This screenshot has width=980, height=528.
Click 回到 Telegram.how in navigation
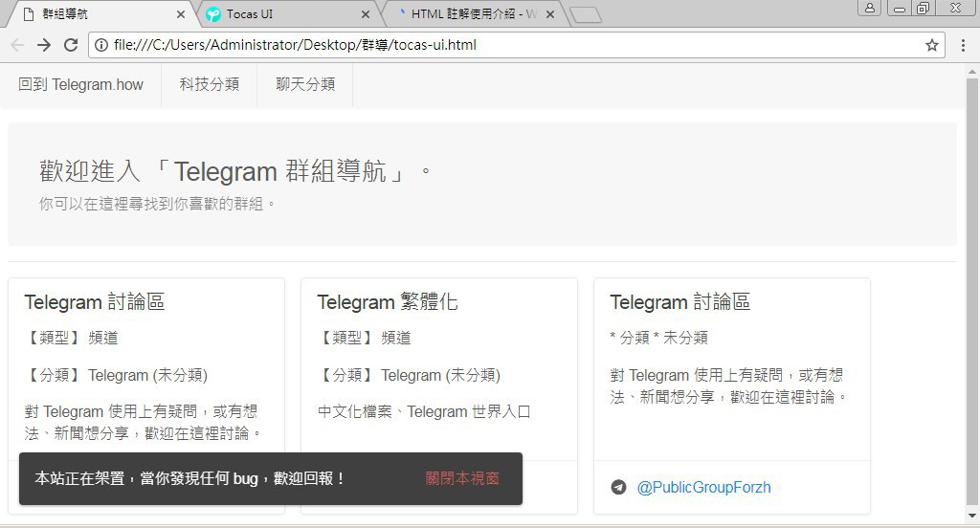[80, 84]
